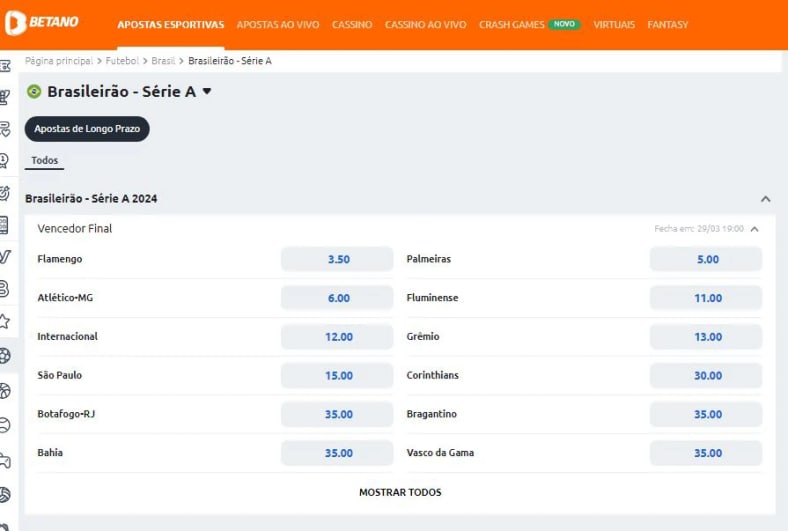788x531 pixels.
Task: Open the Brasileirão - Série A league dropdown
Action: 207,91
